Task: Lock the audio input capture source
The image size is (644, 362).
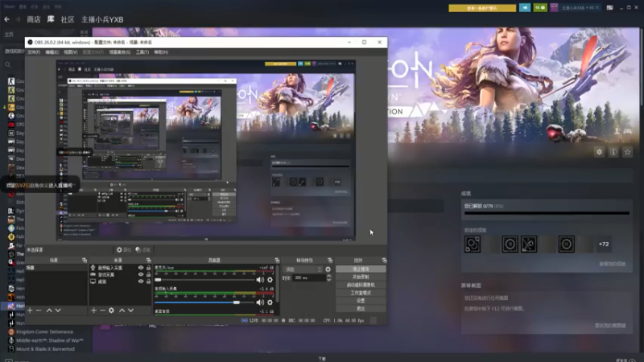Action: 148,268
